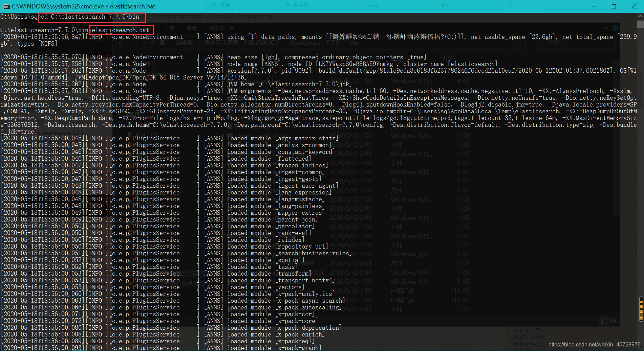Viewport: 644px width, 351px height.
Task: Click the 'loaded module [reindex]' line
Action: tap(266, 240)
